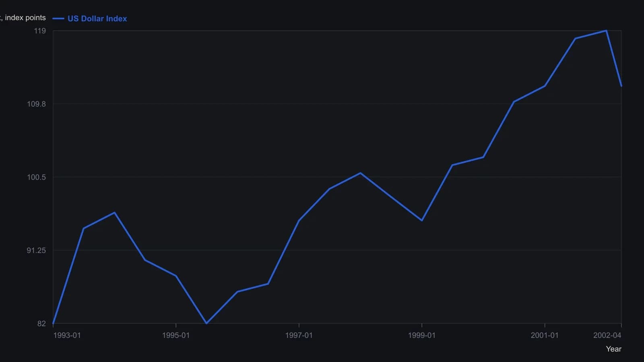Click the 100.5 y-axis tick label

coord(36,177)
